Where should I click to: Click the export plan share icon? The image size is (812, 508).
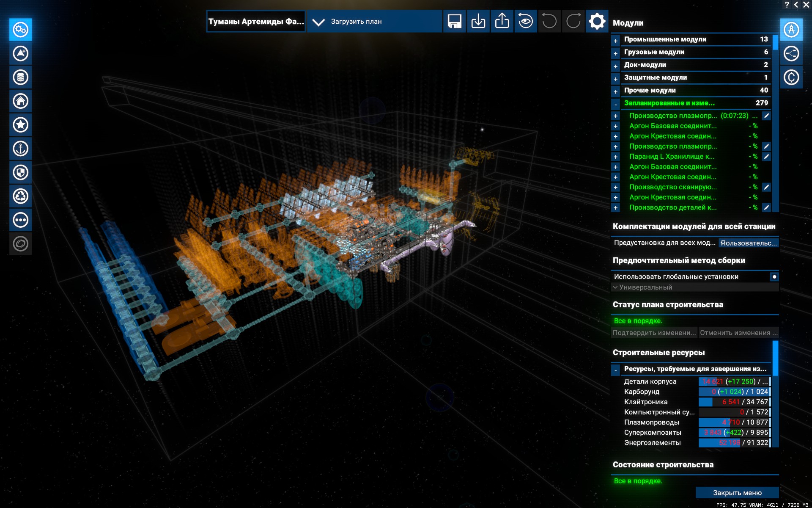coord(502,21)
